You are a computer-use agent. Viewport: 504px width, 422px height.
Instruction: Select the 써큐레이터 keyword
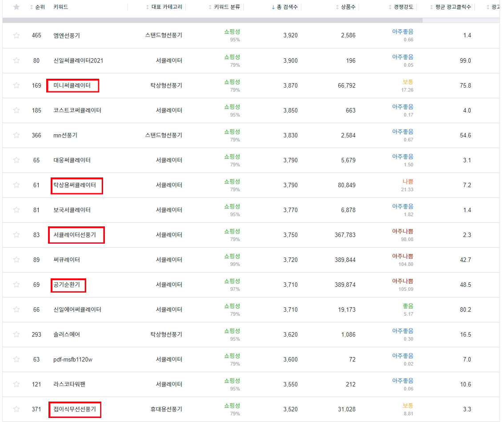(x=67, y=260)
